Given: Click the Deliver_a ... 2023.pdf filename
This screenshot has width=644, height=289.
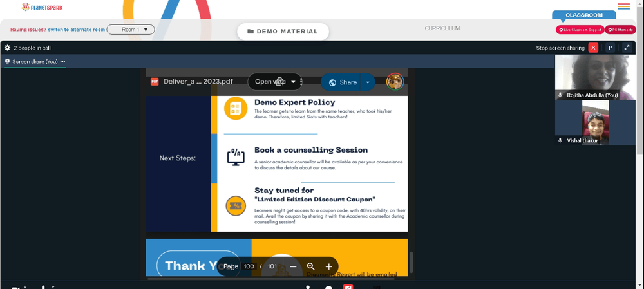Looking at the screenshot, I should [x=198, y=82].
